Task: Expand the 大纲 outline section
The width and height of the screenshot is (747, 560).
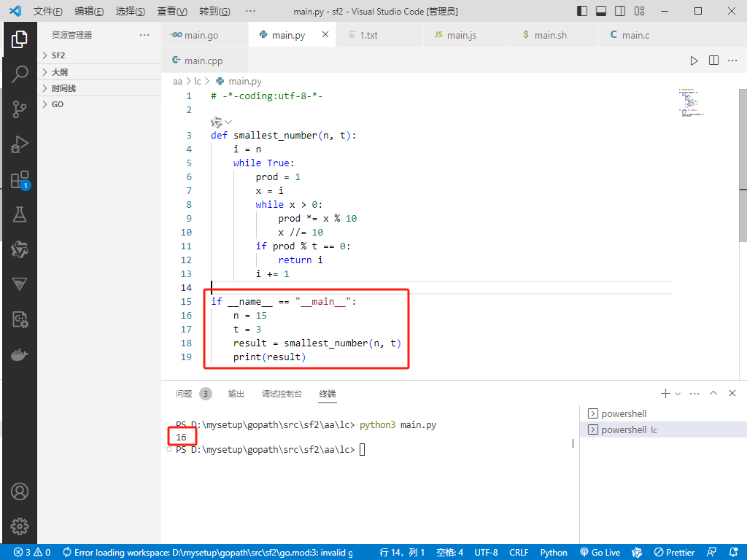Action: click(99, 72)
